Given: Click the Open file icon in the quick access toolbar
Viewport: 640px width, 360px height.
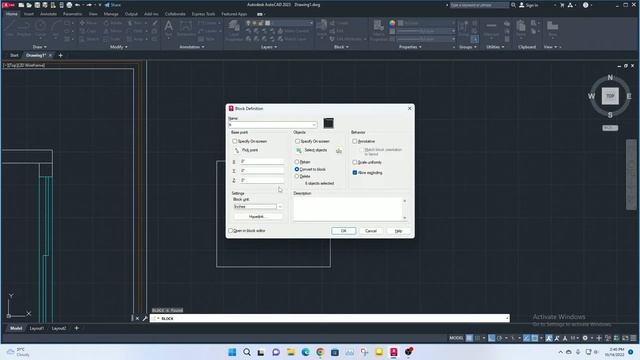Looking at the screenshot, I should point(29,5).
